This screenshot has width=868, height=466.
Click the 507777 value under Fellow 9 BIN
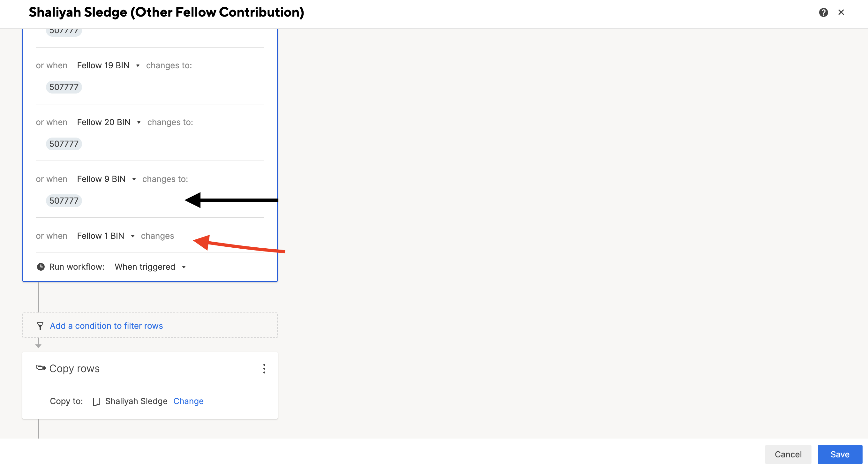coord(64,200)
